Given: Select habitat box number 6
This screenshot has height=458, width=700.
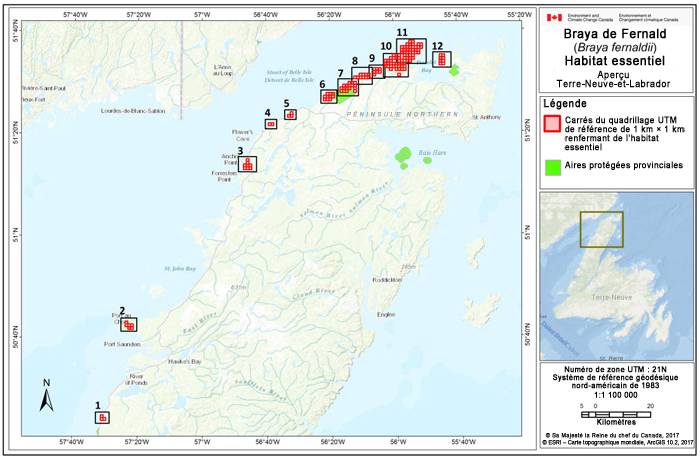Looking at the screenshot, I should pos(328,97).
